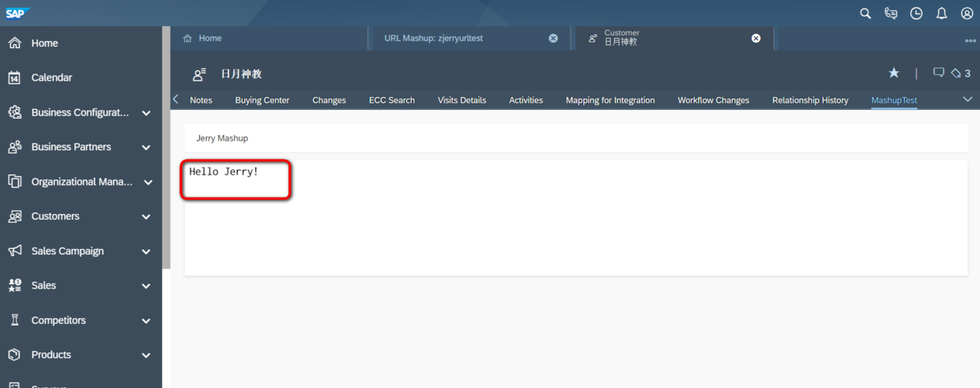Image resolution: width=980 pixels, height=388 pixels.
Task: Expand the Products menu
Action: (146, 356)
